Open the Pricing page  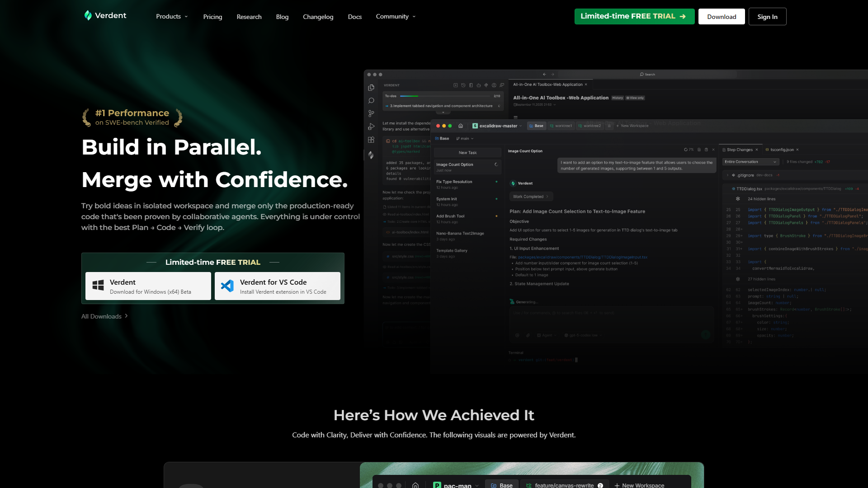212,17
